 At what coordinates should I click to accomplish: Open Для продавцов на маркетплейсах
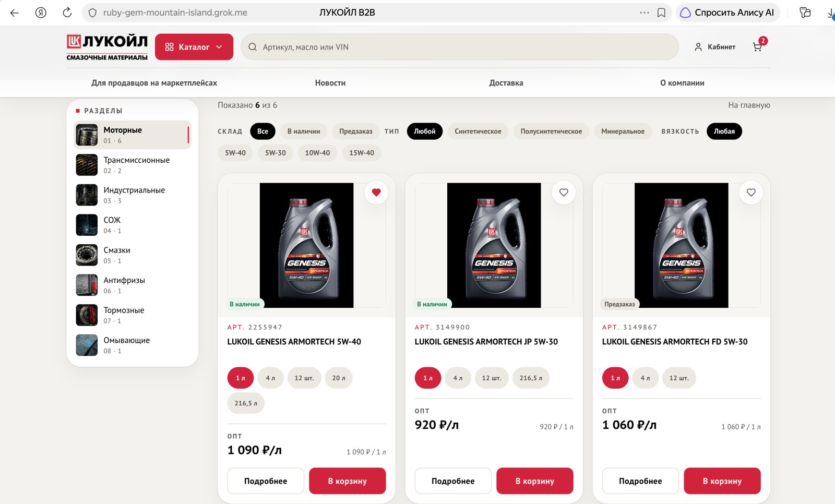pos(154,83)
